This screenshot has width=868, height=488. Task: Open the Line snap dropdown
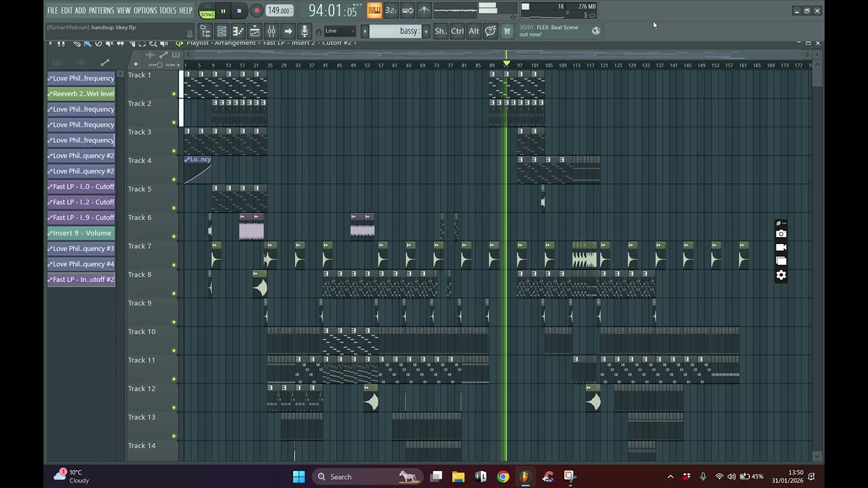(339, 31)
